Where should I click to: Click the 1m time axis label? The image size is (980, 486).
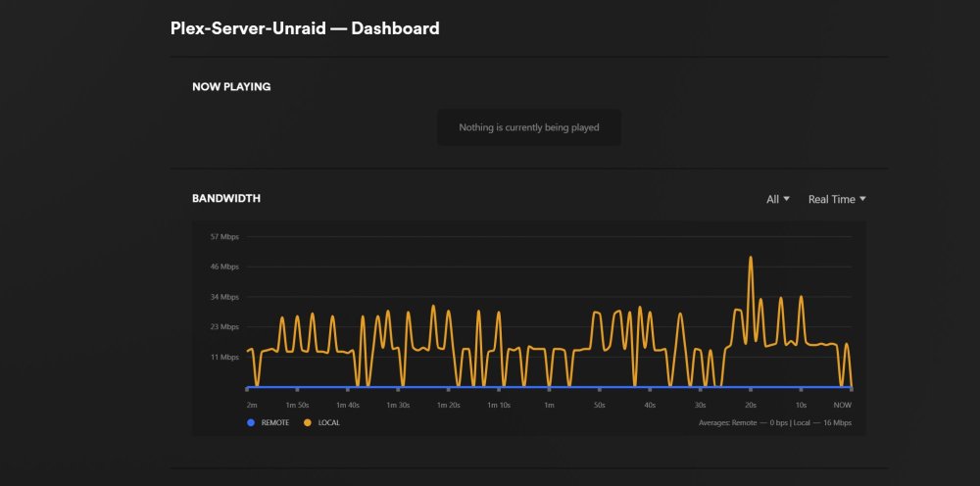coord(549,405)
